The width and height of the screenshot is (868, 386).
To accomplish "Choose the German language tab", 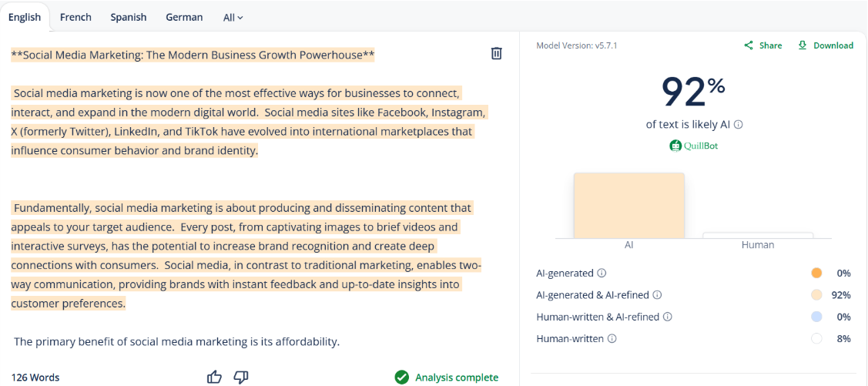I will click(184, 17).
